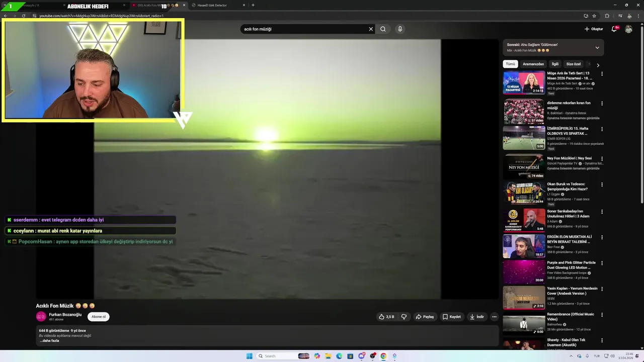Open Remembrance Official Music Video
The height and width of the screenshot is (362, 644).
point(524,323)
